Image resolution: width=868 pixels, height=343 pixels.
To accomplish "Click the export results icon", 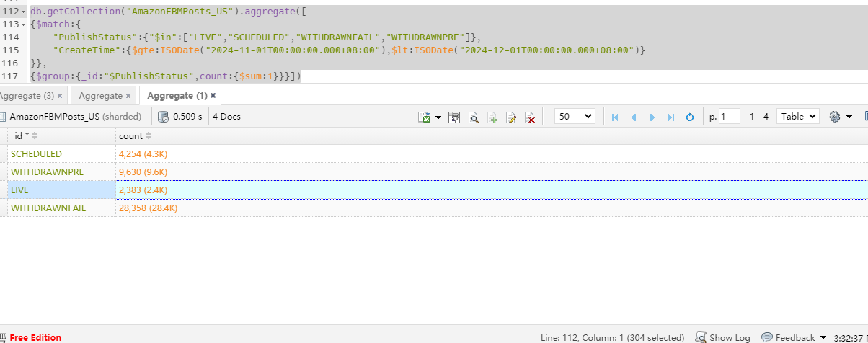I will coord(425,117).
